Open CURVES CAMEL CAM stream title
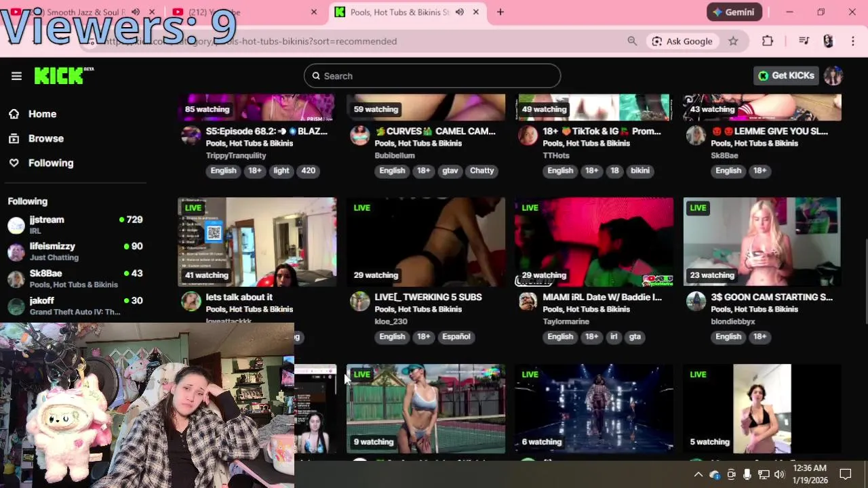 [435, 131]
